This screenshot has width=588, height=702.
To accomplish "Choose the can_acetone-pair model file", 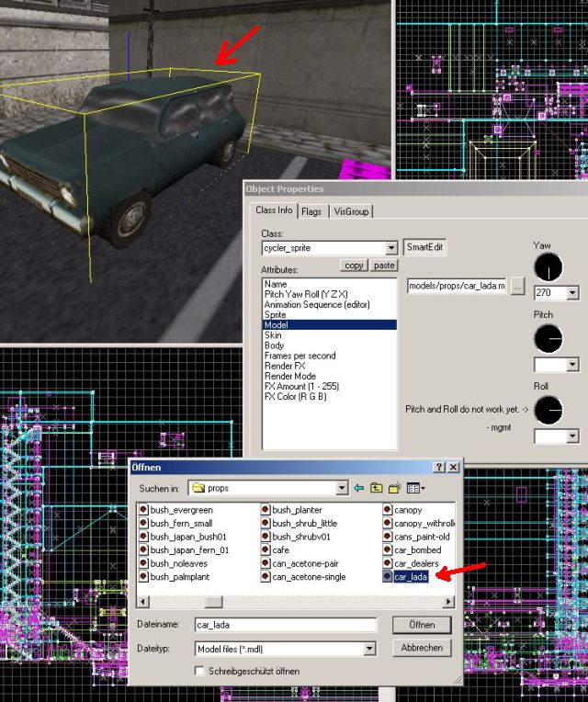I will pos(308,563).
